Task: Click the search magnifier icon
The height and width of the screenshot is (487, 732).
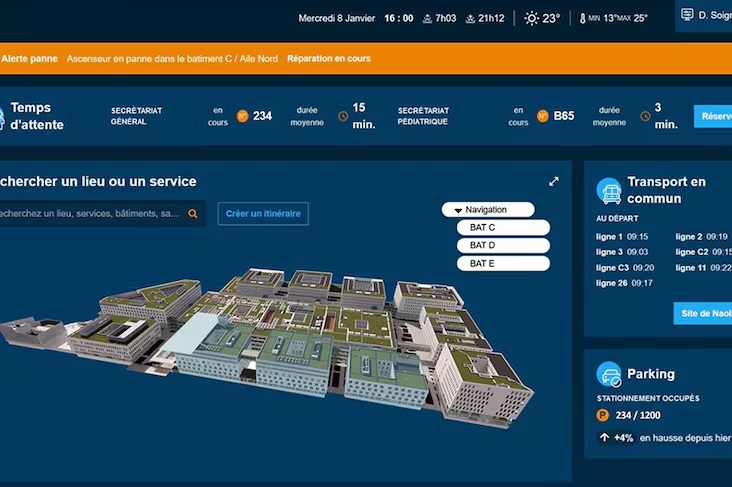Action: (x=192, y=214)
